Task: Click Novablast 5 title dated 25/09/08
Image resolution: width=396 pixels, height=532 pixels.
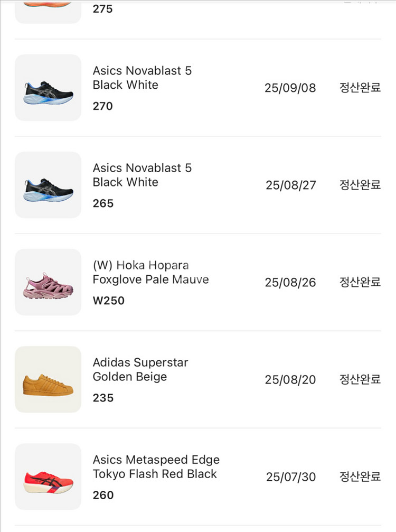Action: pyautogui.click(x=142, y=78)
